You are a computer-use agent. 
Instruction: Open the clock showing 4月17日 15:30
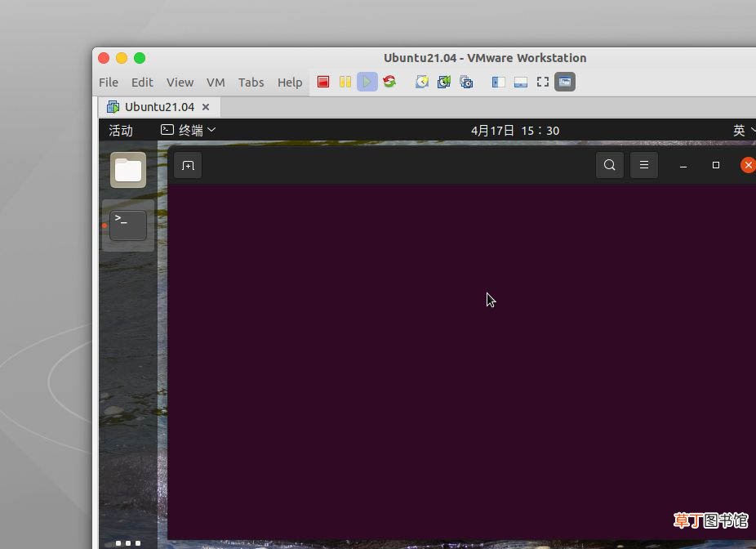point(515,131)
